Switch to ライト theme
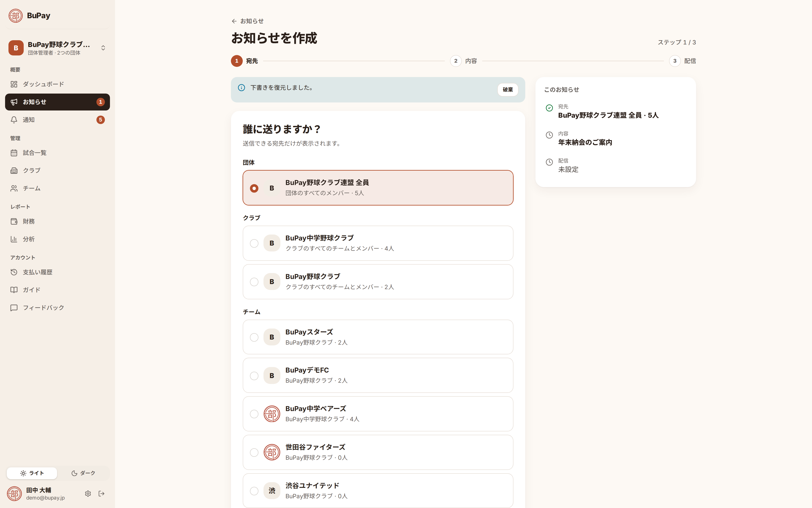812x508 pixels. (x=32, y=473)
